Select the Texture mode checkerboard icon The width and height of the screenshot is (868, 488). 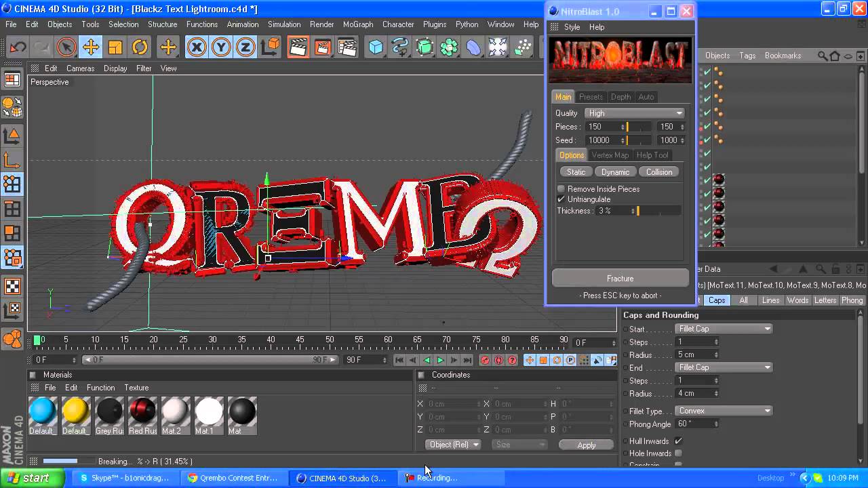[x=12, y=286]
